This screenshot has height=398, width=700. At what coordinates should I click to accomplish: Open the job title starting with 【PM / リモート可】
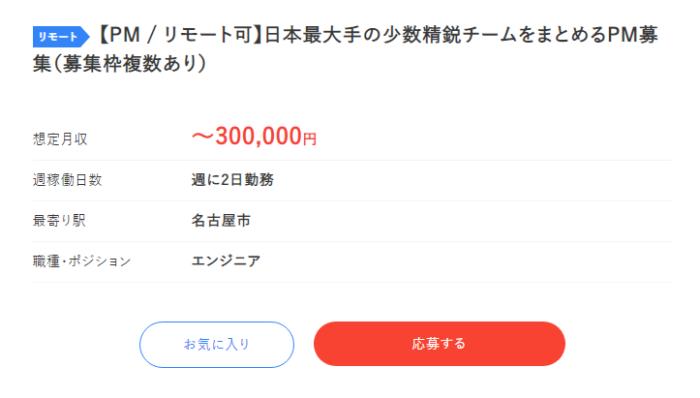point(345,49)
